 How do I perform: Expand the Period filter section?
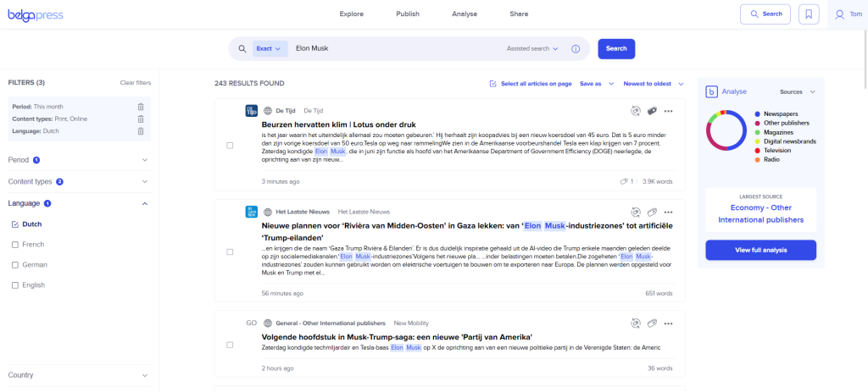point(79,160)
